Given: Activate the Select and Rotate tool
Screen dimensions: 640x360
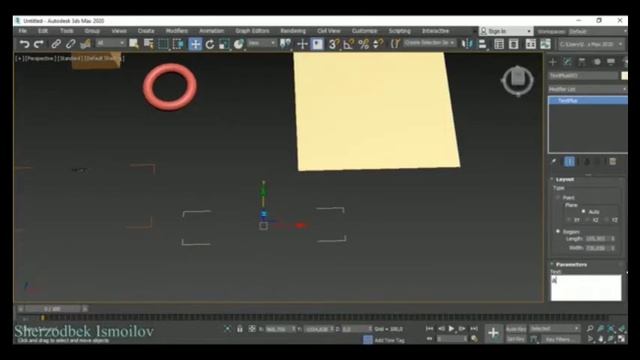Looking at the screenshot, I should 210,44.
